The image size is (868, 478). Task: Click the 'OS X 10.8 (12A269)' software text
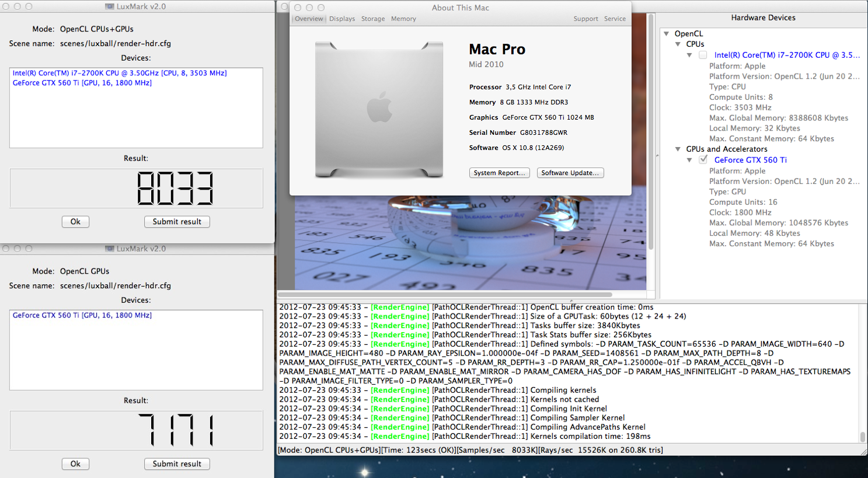(533, 148)
